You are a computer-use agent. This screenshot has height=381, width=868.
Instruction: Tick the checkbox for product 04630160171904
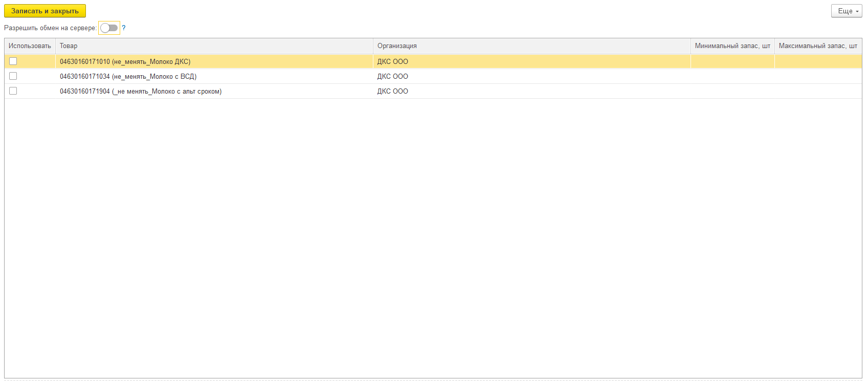(13, 91)
